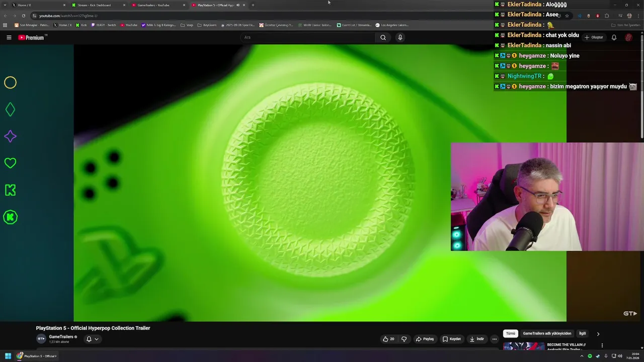This screenshot has height=362, width=644.
Task: Click the circled Kick K logo icon
Action: click(10, 217)
